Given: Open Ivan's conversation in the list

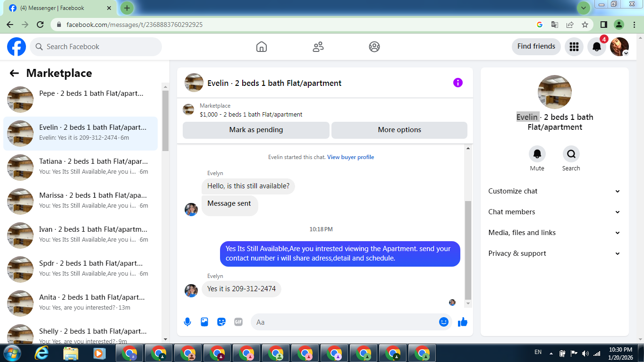Looking at the screenshot, I should (81, 236).
